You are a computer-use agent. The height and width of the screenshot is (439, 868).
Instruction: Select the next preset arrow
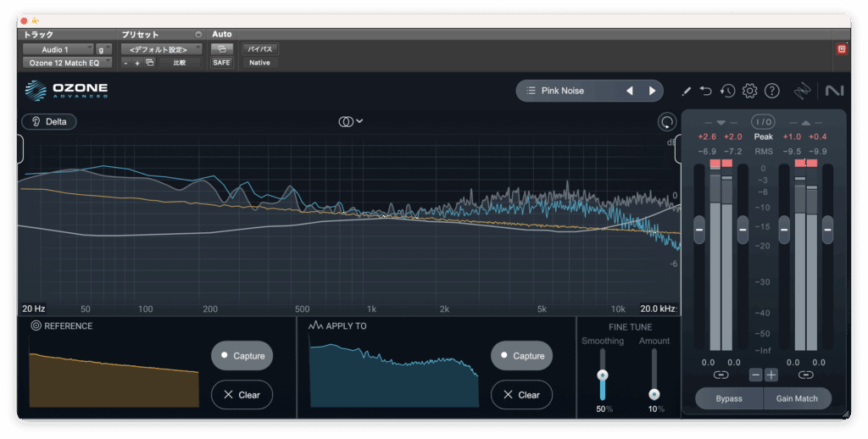(652, 91)
